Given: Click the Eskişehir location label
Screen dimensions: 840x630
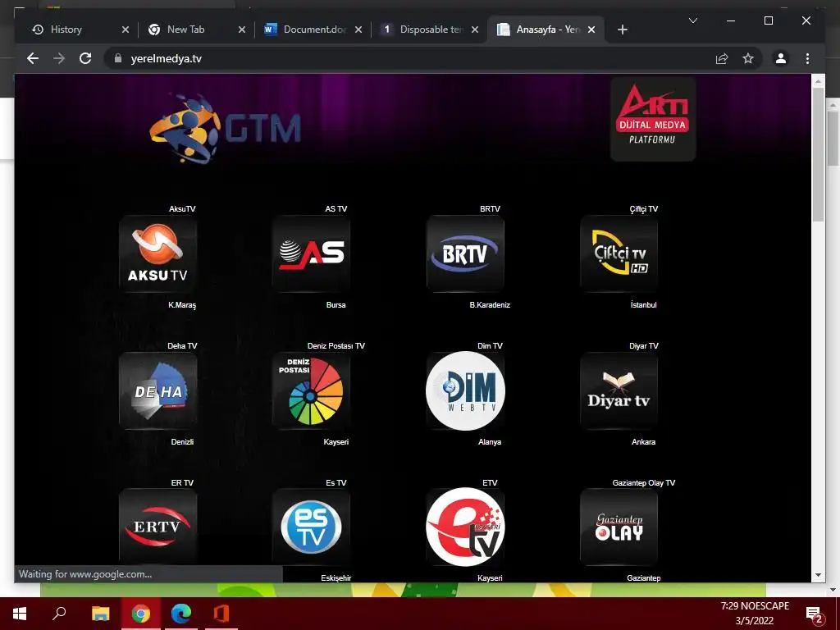Looking at the screenshot, I should (x=336, y=578).
